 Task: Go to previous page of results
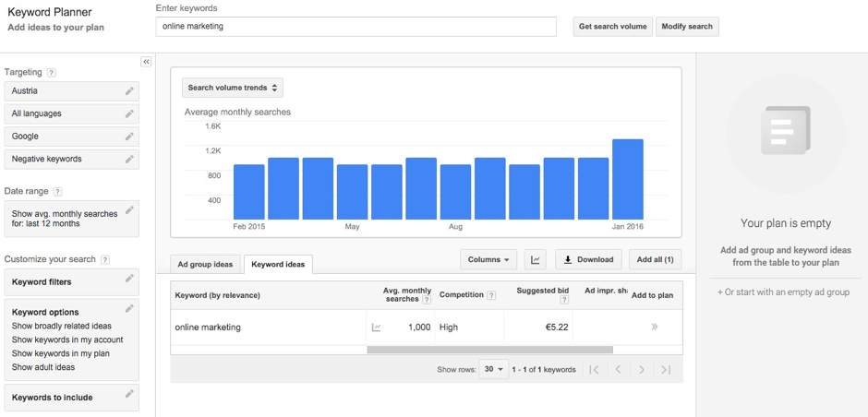coord(619,369)
